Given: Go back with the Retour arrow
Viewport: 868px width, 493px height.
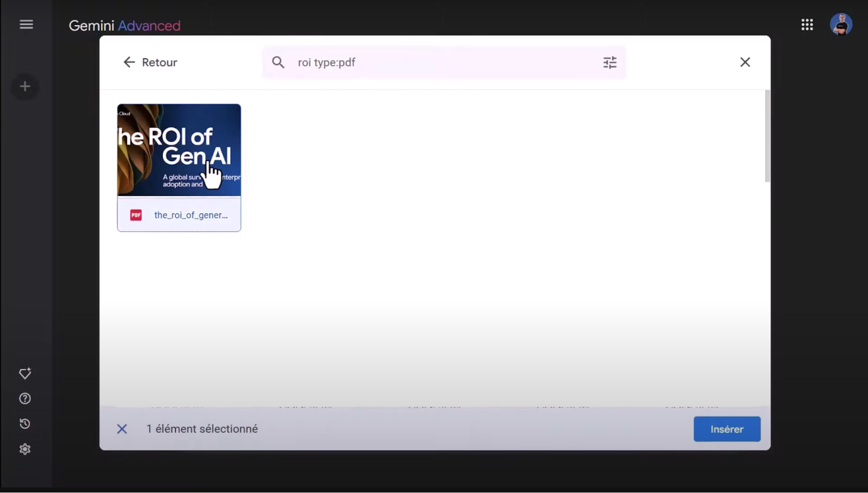Looking at the screenshot, I should 150,62.
